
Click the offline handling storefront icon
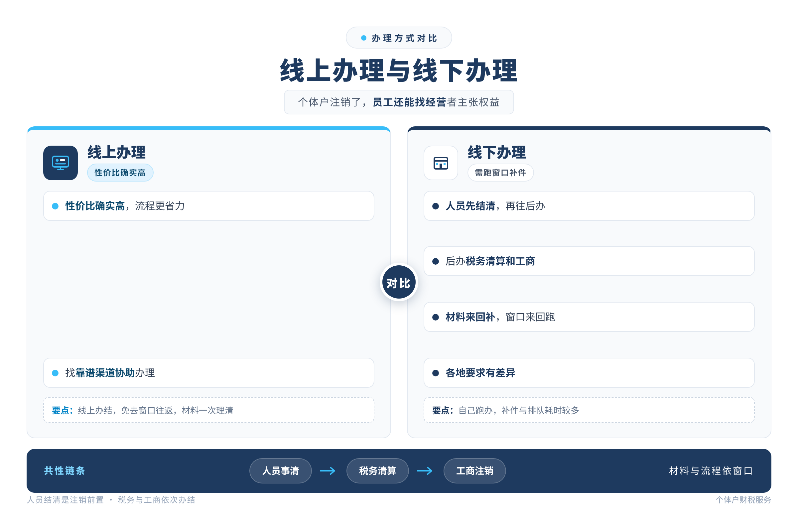click(x=441, y=163)
